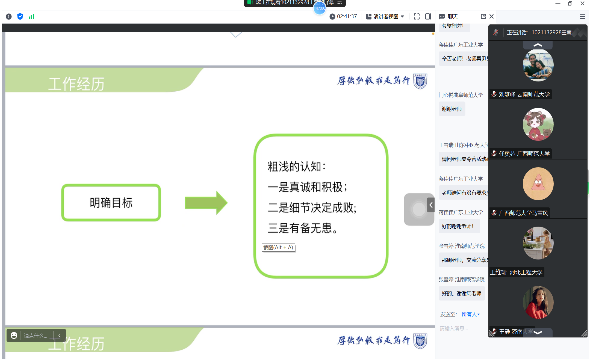
Task: Restore the meeting window size
Action: [570, 3]
